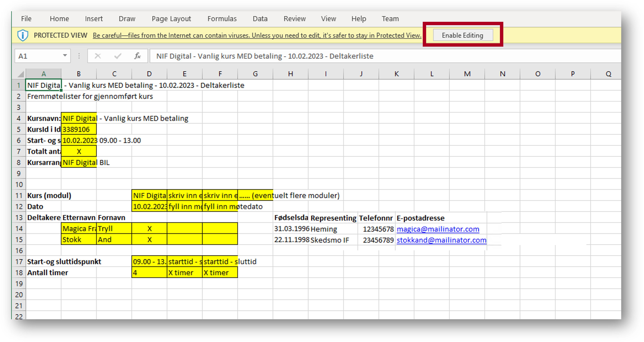Select the 'Kurs (modul)' cell
Screen dimensions: 644x342
tap(43, 195)
